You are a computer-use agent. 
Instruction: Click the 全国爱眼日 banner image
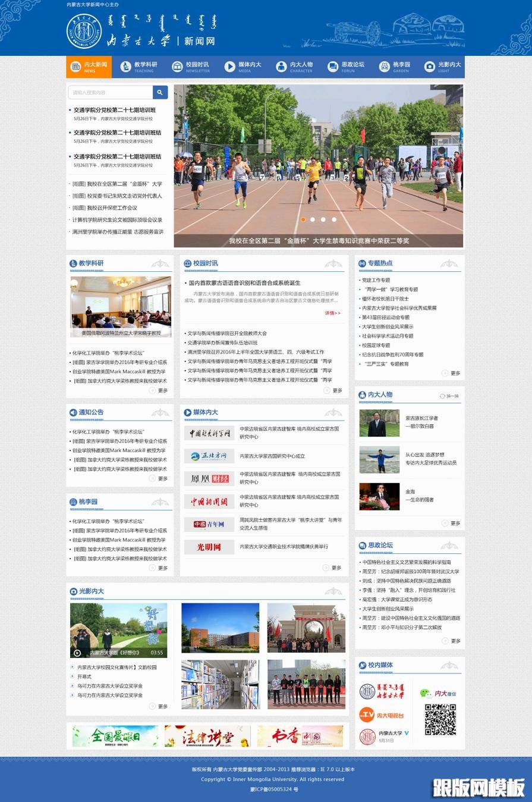pyautogui.click(x=115, y=736)
